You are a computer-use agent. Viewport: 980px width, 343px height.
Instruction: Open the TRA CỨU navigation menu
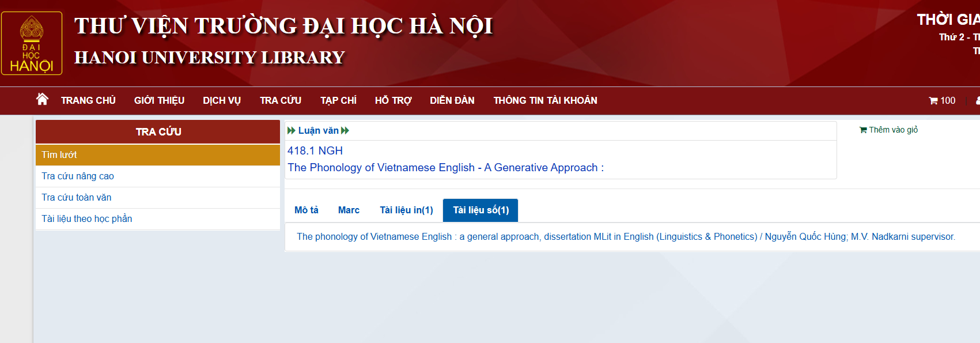[x=281, y=100]
